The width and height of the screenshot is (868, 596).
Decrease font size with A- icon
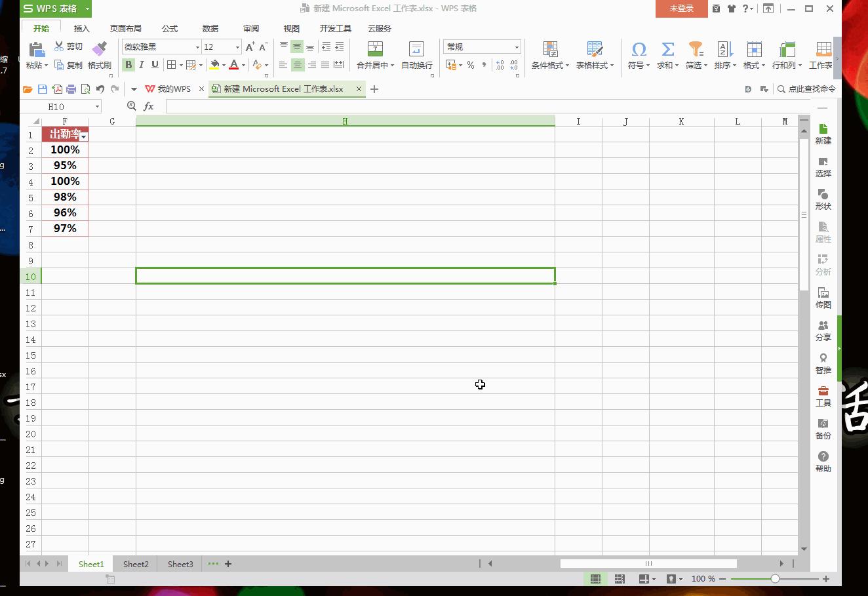click(x=264, y=47)
